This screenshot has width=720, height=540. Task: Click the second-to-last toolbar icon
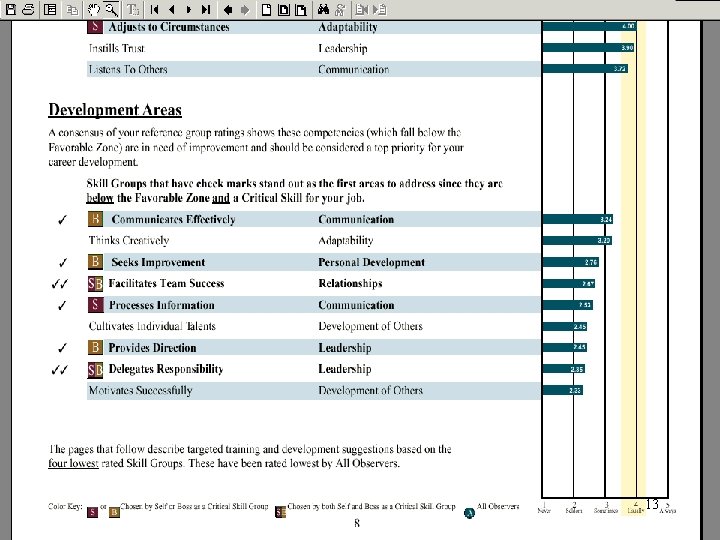pyautogui.click(x=362, y=9)
